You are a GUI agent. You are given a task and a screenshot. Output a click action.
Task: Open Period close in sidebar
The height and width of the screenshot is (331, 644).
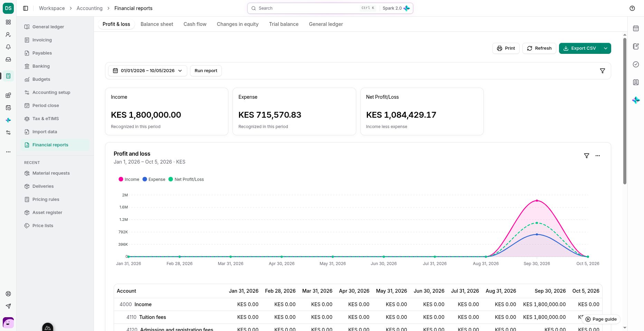(x=55, y=106)
